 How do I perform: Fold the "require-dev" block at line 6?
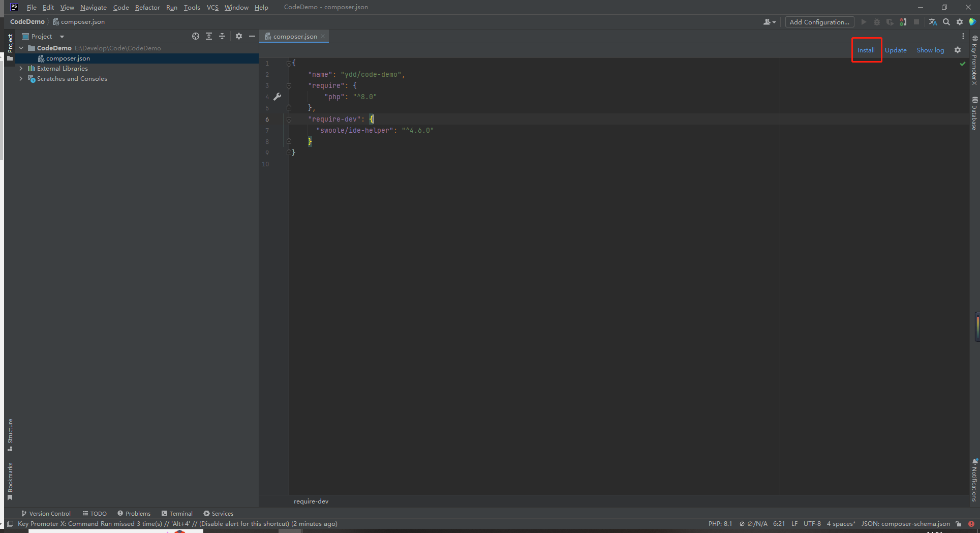point(289,119)
